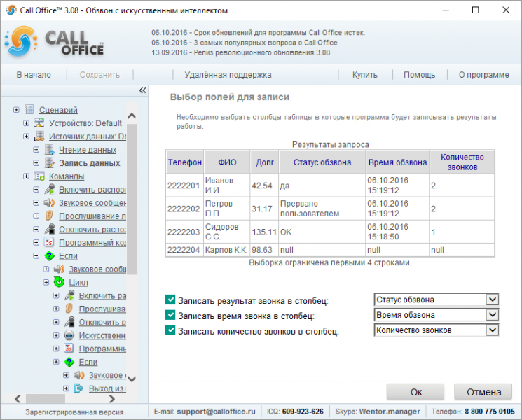The image size is (522, 420).
Task: Click the Устройство: Default device icon
Action: (x=39, y=122)
